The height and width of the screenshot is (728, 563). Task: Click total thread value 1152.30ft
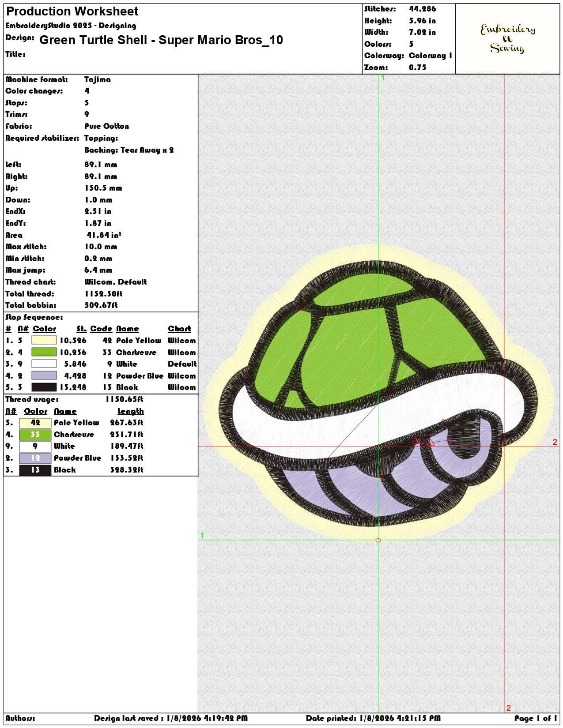click(103, 294)
